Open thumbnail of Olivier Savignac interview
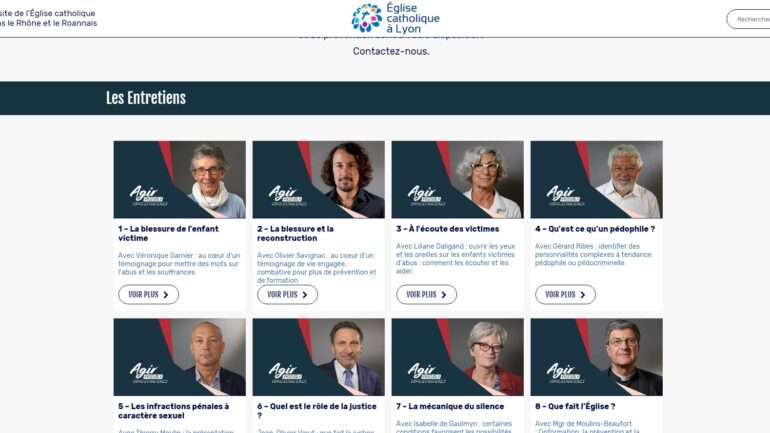Screen dimensions: 770x433 (319, 180)
